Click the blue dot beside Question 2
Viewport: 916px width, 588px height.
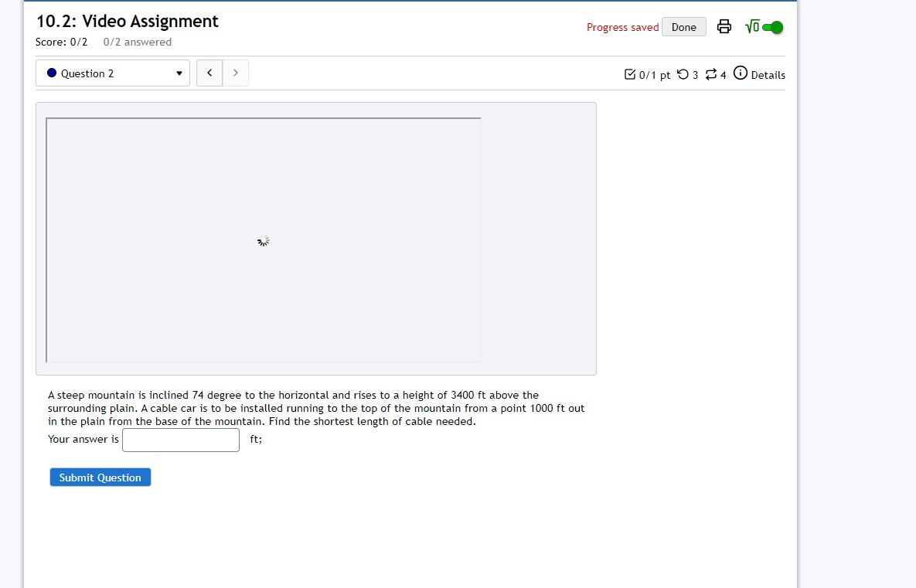52,73
